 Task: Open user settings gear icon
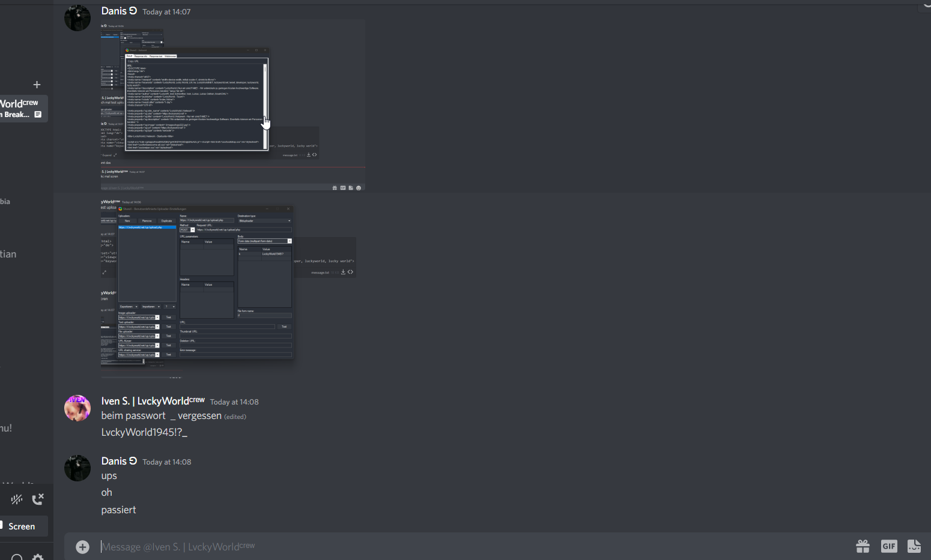(38, 556)
